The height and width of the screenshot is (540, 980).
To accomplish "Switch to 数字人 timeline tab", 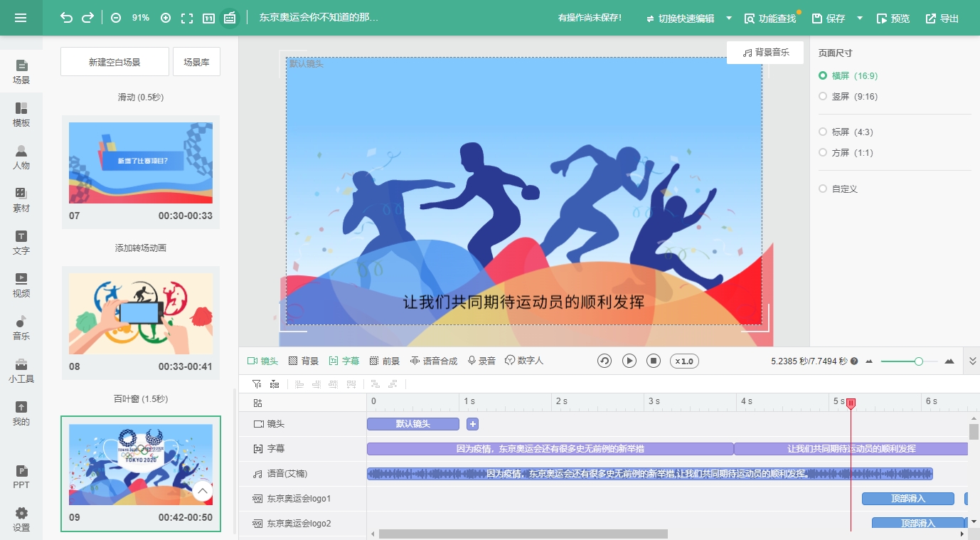I will click(x=524, y=361).
